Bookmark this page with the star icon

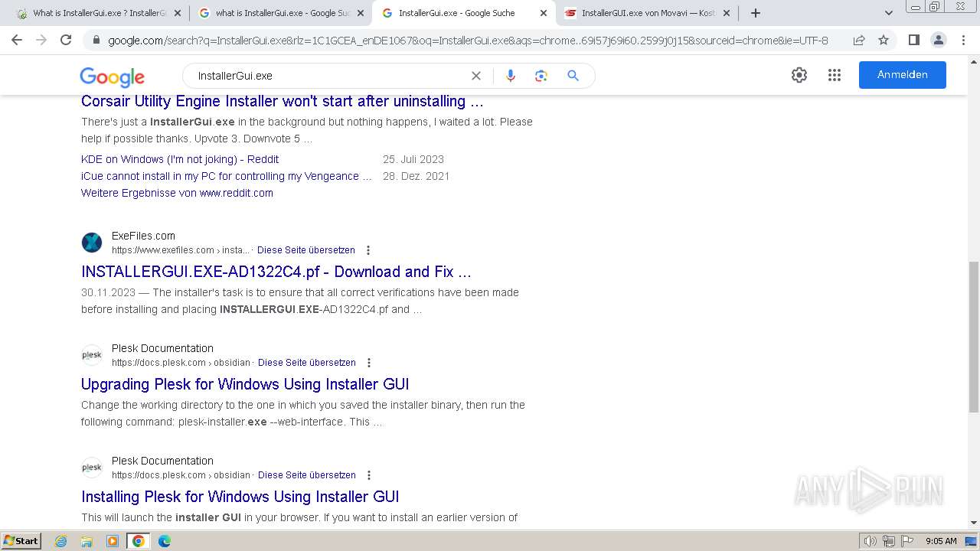click(x=884, y=40)
